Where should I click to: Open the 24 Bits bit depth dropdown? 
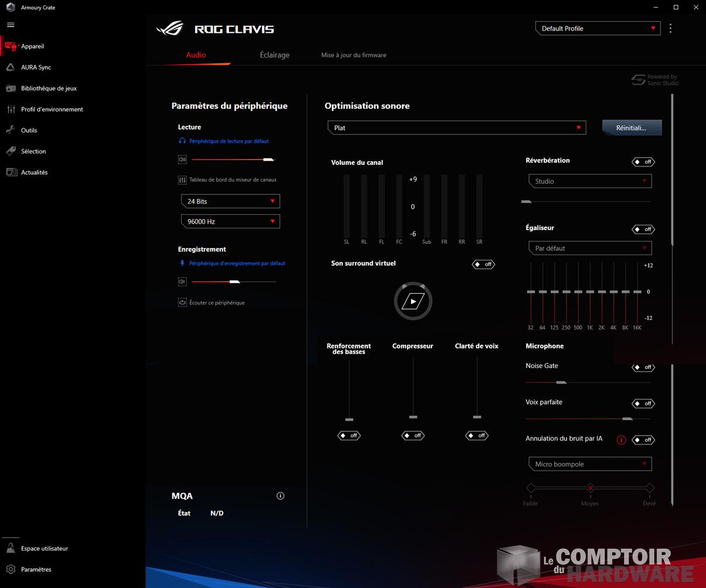tap(230, 201)
